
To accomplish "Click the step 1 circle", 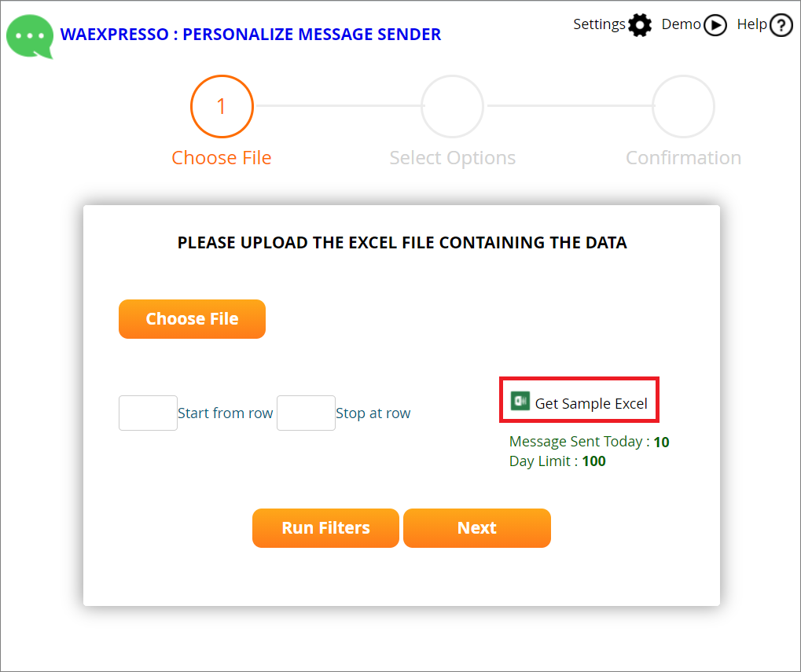I will coord(222,106).
